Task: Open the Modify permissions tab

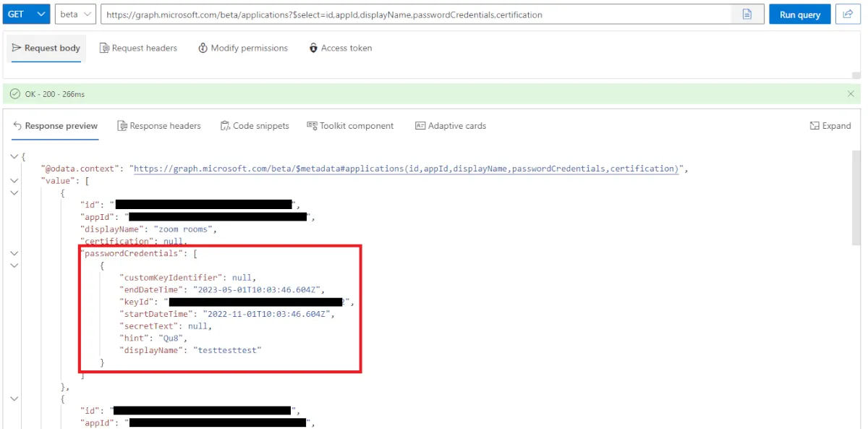Action: pyautogui.click(x=242, y=48)
